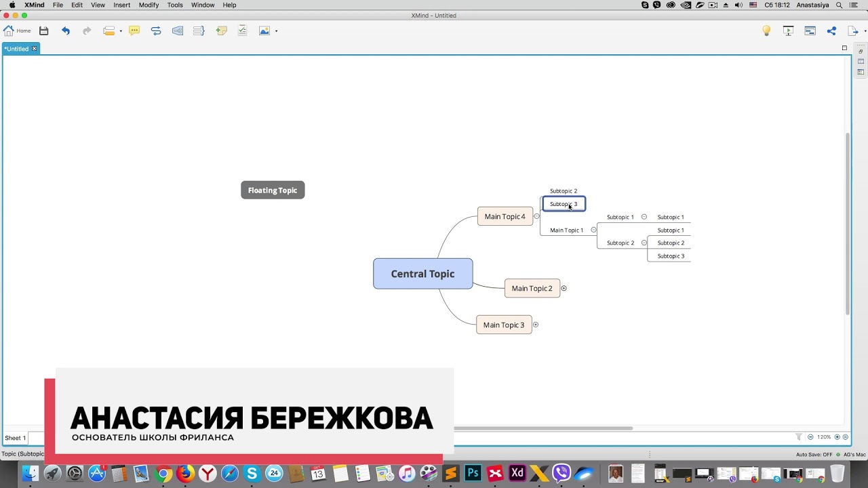Open Google Chrome from the Dock
The height and width of the screenshot is (488, 868).
[163, 473]
